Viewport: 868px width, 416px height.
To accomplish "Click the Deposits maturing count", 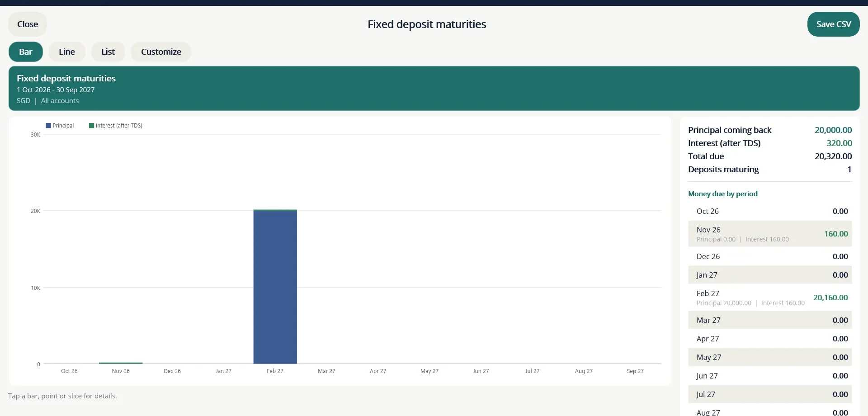I will click(849, 170).
